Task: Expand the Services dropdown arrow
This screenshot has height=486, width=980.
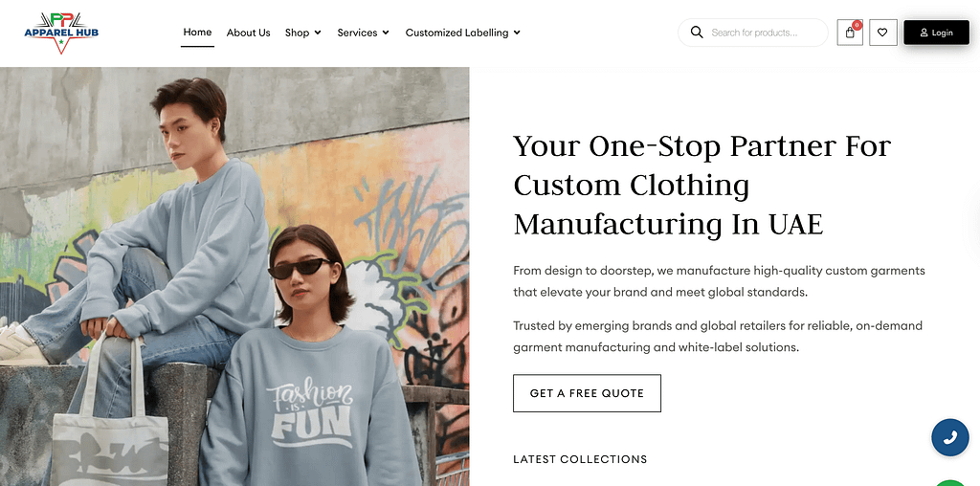Action: coord(386,33)
